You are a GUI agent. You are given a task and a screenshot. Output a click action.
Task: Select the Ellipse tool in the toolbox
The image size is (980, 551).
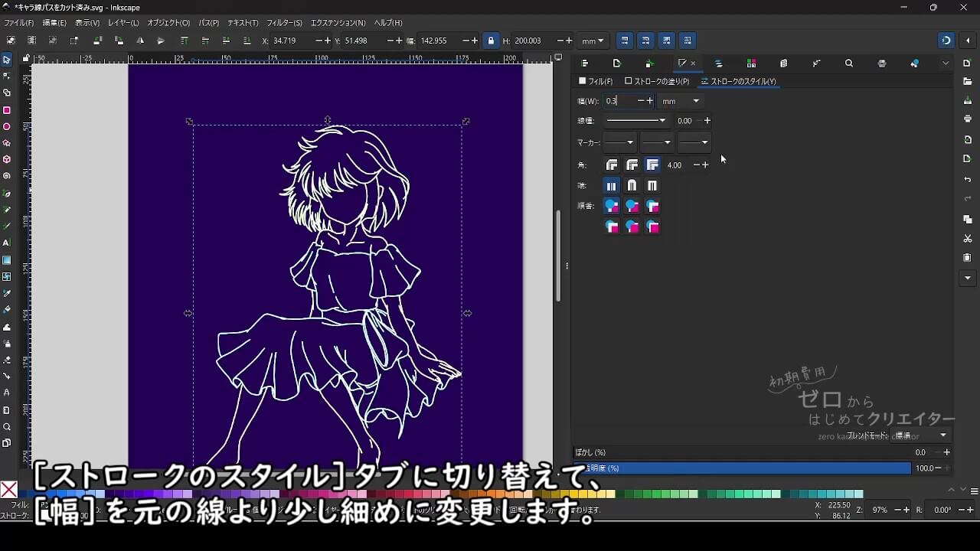coord(7,126)
